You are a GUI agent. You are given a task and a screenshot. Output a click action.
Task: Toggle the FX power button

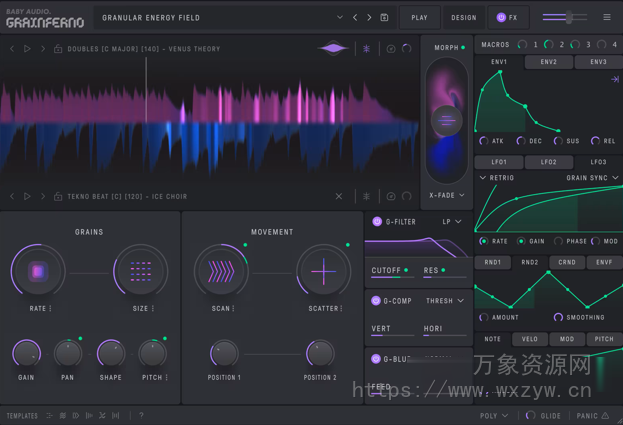(x=501, y=17)
